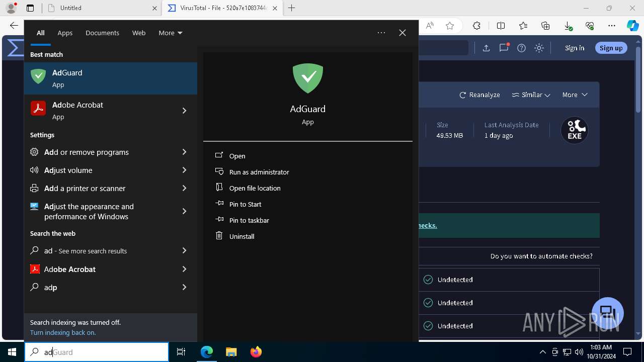Open Task View on taskbar
This screenshot has height=362, width=644.
tap(181, 352)
